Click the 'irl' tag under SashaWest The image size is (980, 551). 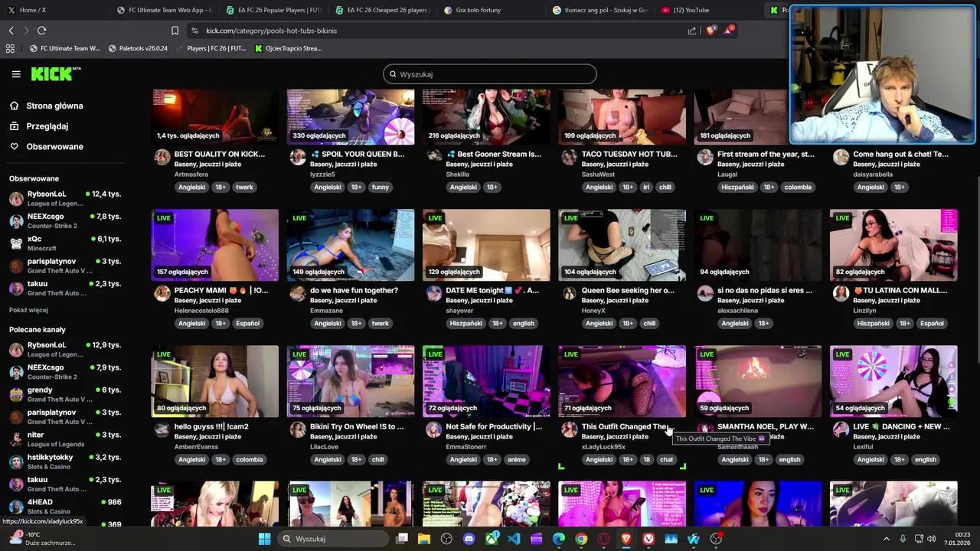point(646,187)
